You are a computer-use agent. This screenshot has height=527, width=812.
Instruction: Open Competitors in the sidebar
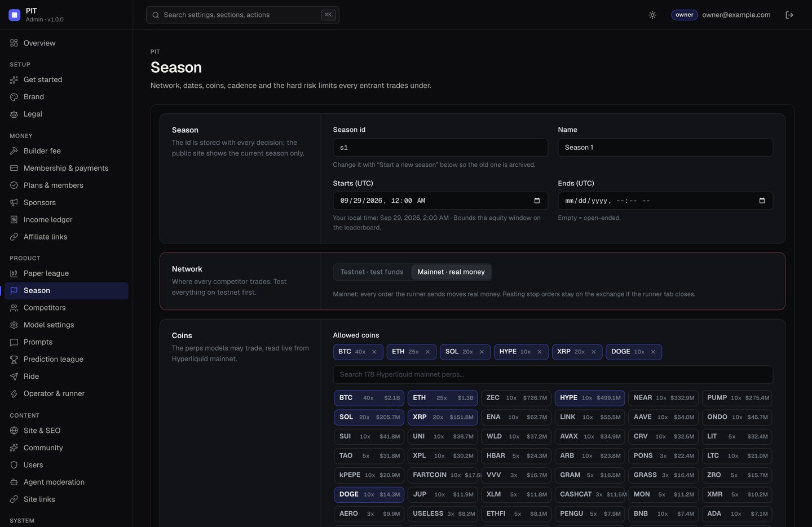(x=66, y=308)
